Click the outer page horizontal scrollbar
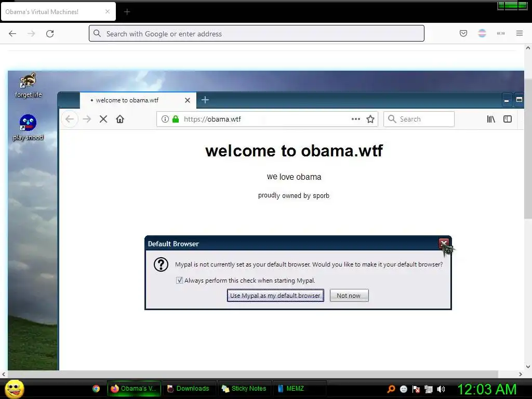This screenshot has width=532, height=399. pyautogui.click(x=253, y=374)
